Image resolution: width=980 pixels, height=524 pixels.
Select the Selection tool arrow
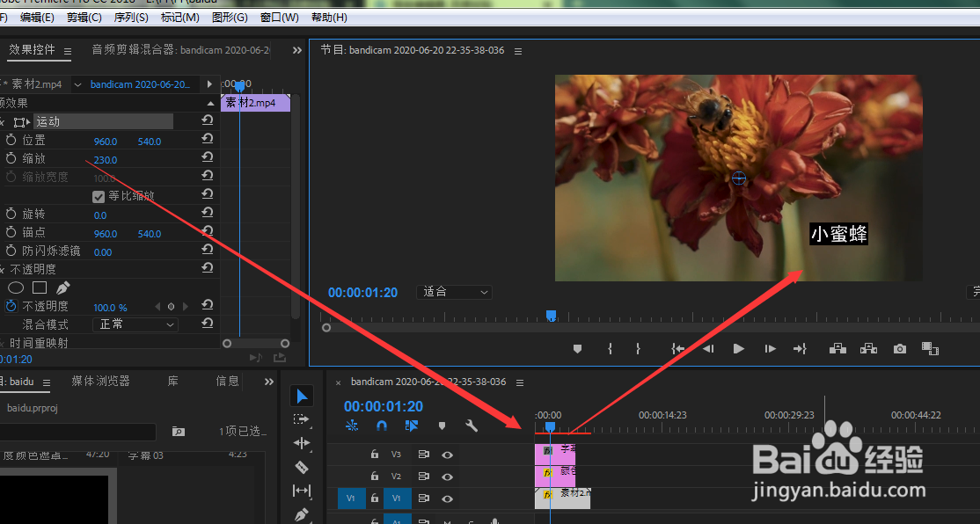coord(302,397)
